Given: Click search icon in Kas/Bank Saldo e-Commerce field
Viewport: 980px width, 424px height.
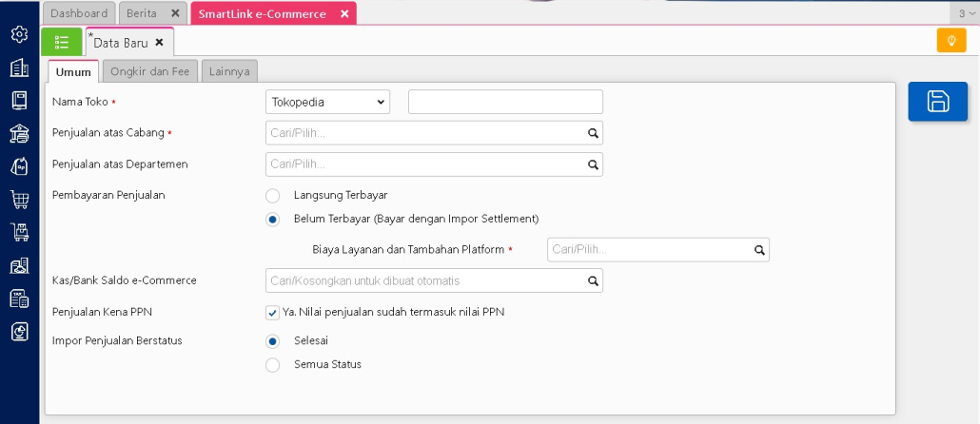Looking at the screenshot, I should [x=593, y=281].
